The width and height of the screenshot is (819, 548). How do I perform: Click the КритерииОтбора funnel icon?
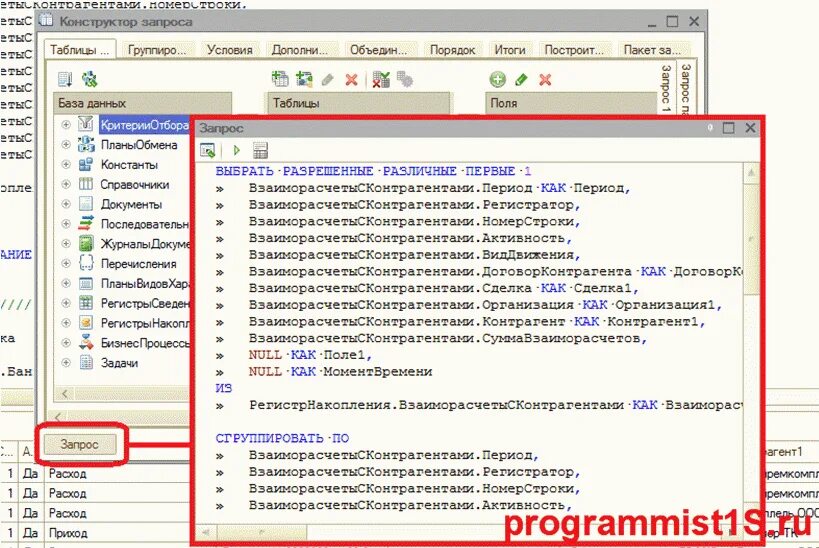point(85,124)
